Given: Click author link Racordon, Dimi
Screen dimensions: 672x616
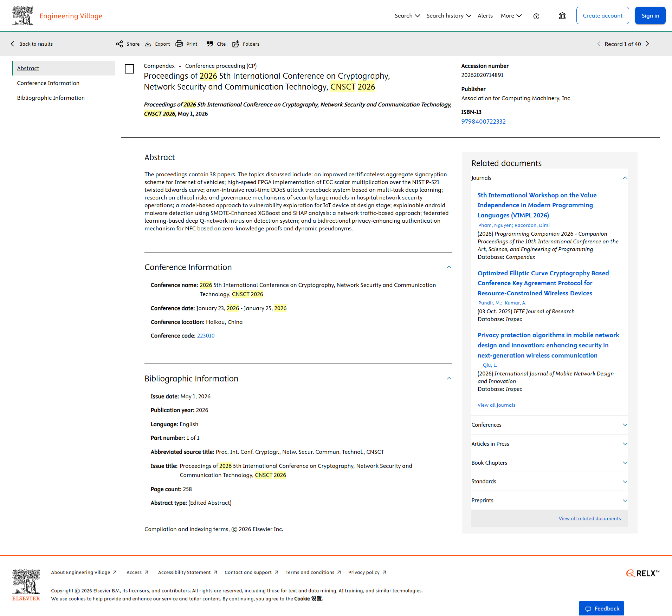Looking at the screenshot, I should pos(532,225).
